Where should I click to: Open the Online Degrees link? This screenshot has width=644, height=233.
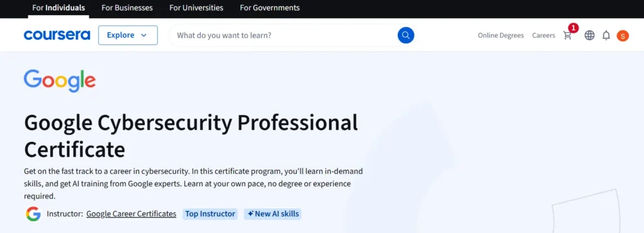[501, 36]
